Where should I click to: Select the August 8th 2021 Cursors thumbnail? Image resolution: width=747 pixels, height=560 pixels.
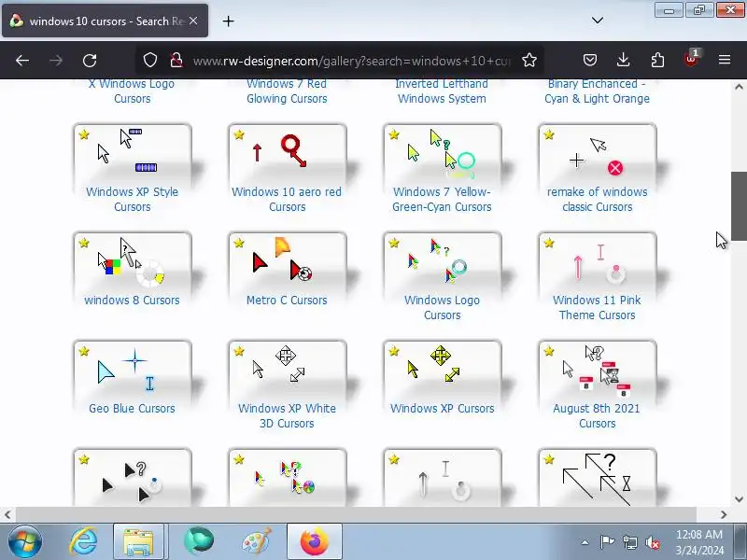pos(598,370)
